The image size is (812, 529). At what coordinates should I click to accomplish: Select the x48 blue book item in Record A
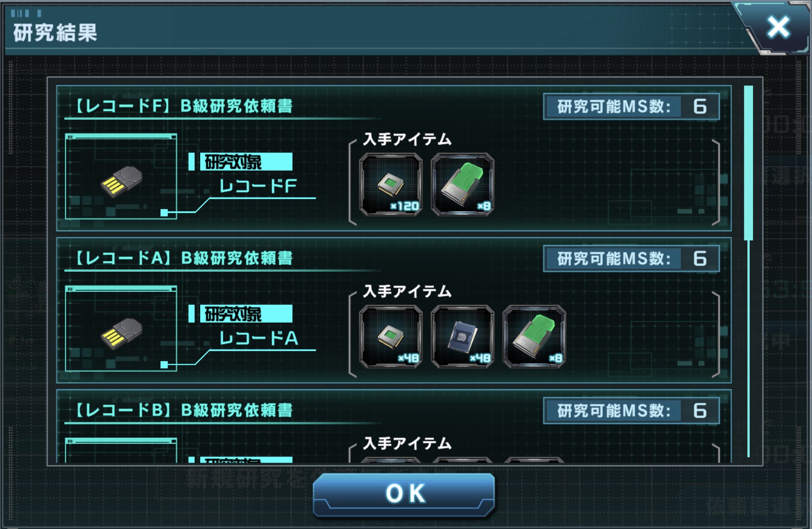(462, 336)
